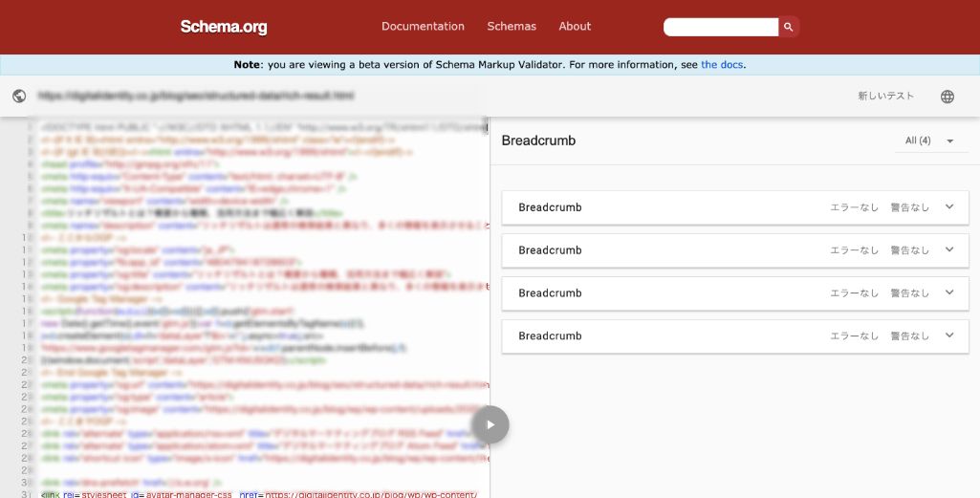Click the Schema.org logo
Viewport: 980px width, 498px height.
tap(224, 27)
